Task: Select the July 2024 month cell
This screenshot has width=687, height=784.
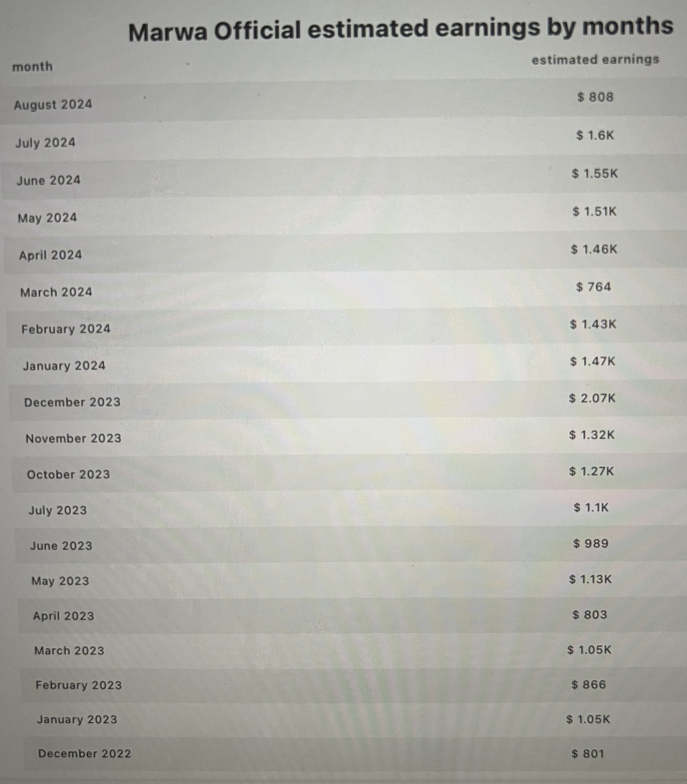Action: point(46,143)
